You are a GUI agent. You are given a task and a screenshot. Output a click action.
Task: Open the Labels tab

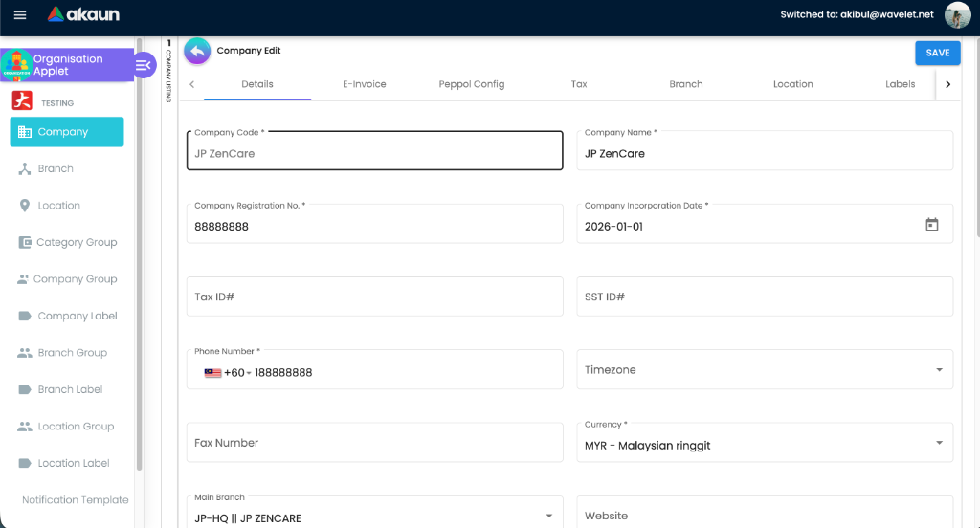(900, 84)
